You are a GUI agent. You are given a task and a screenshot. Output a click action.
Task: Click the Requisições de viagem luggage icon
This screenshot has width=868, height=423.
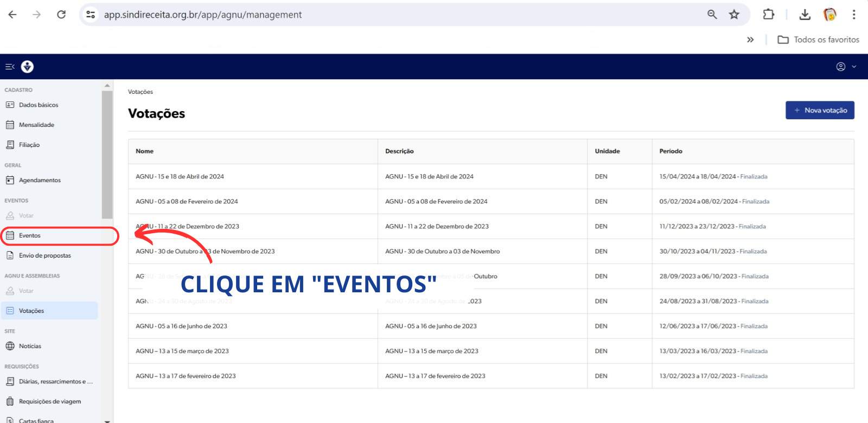click(10, 401)
